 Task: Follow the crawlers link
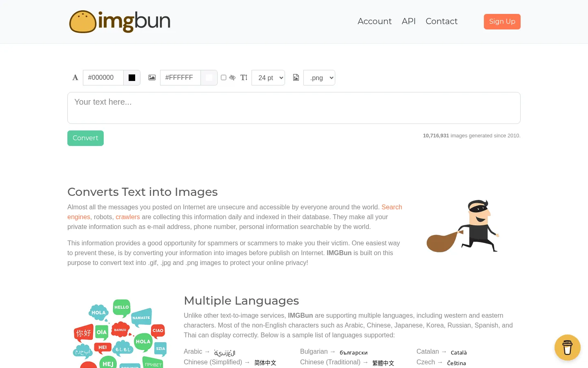tap(128, 217)
